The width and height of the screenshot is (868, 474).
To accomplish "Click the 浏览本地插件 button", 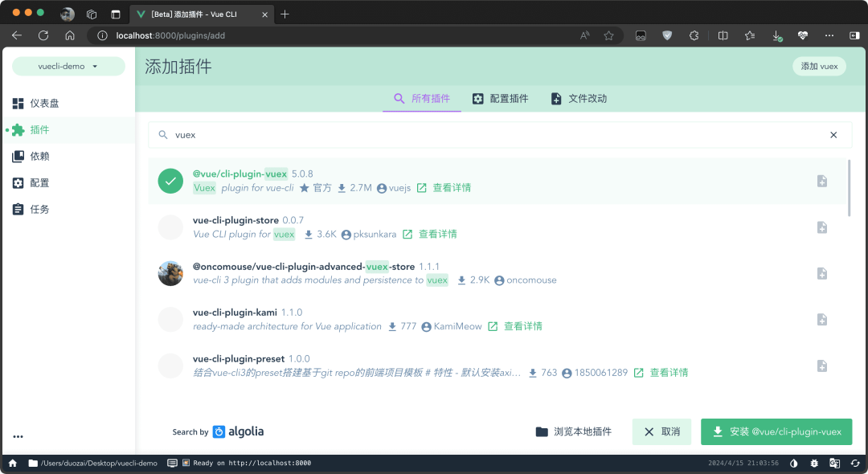I will point(574,432).
